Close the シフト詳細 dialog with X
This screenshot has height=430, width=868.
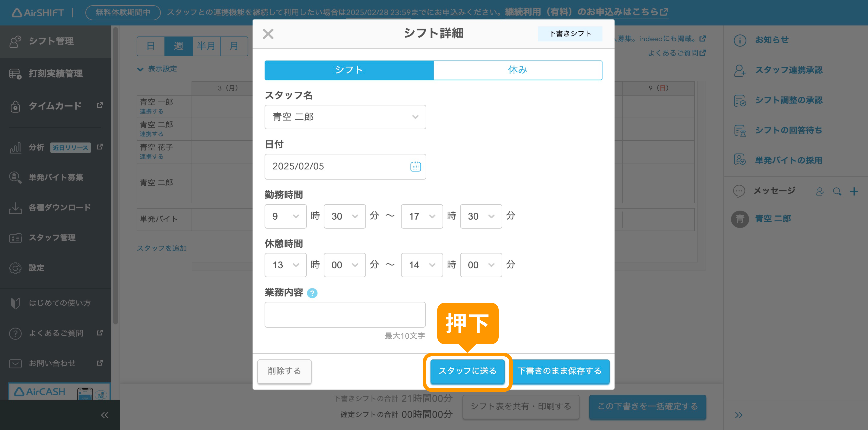(268, 34)
